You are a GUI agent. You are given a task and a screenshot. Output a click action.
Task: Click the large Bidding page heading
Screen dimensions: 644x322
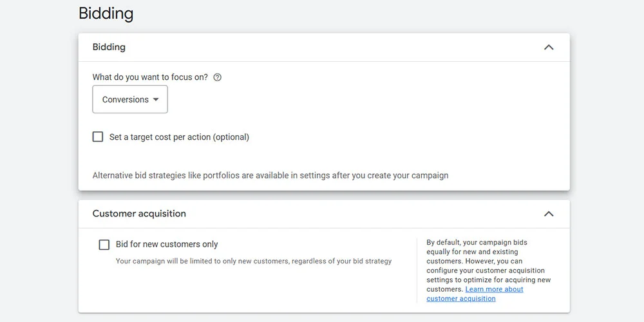pos(106,14)
